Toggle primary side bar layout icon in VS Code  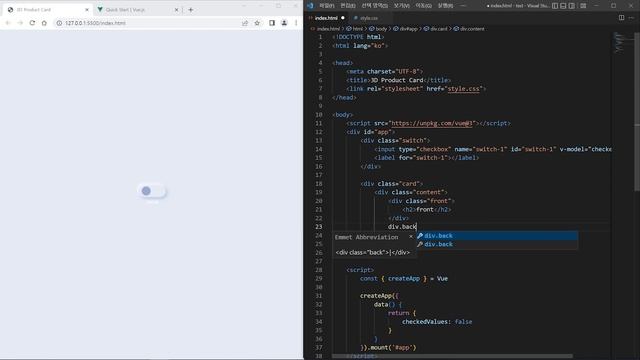click(x=555, y=6)
